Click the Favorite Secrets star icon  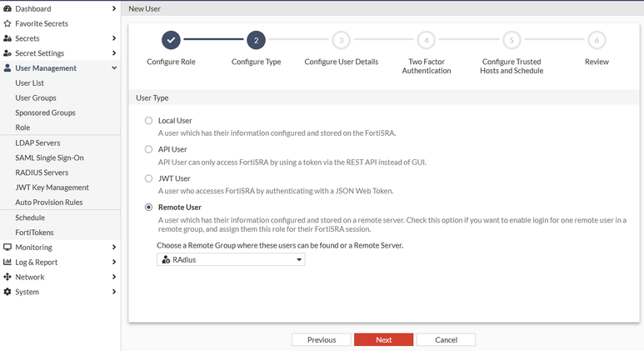(7, 23)
